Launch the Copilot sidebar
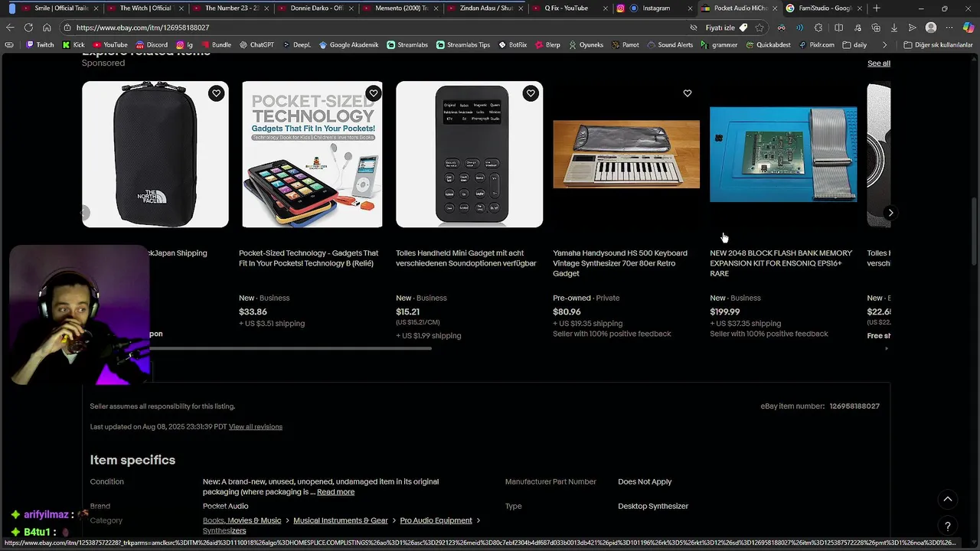 (969, 28)
